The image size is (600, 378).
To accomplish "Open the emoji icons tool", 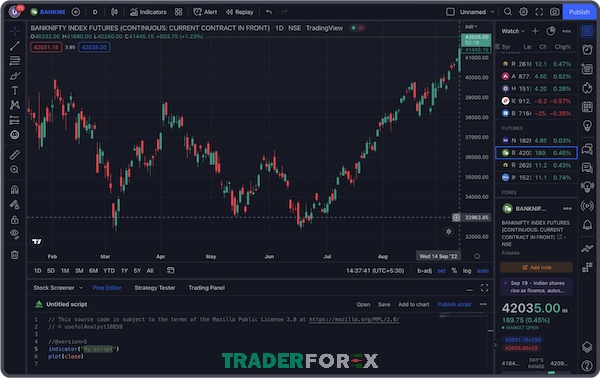I will (x=15, y=135).
